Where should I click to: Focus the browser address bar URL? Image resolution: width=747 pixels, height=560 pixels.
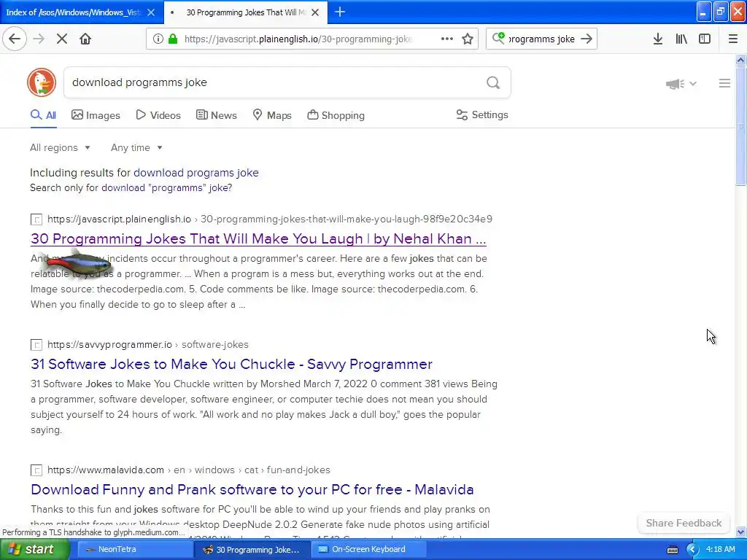click(298, 39)
